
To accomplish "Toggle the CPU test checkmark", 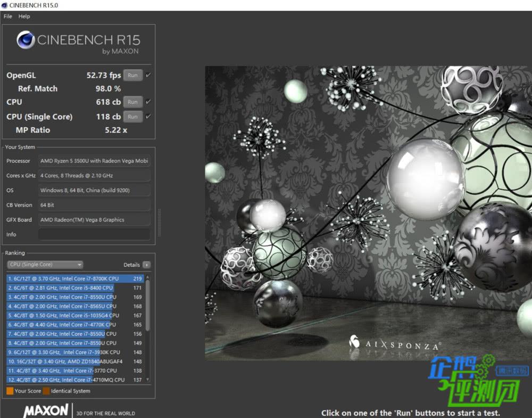I will click(x=148, y=102).
